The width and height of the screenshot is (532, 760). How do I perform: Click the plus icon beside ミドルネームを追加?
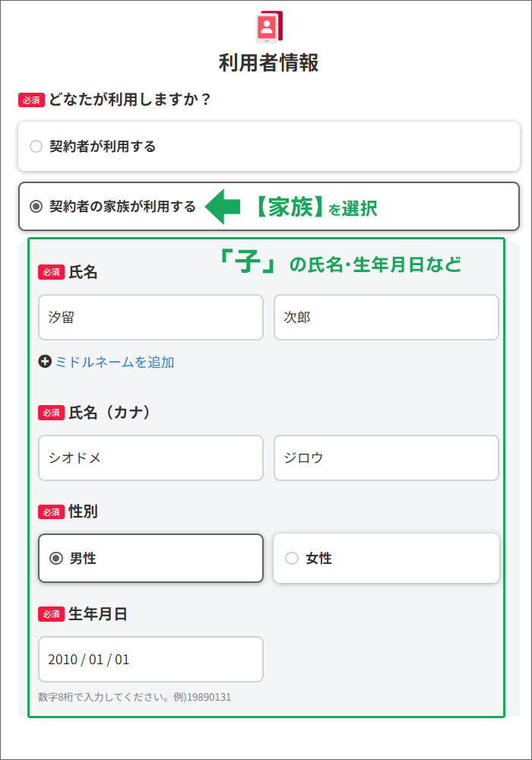[x=44, y=363]
